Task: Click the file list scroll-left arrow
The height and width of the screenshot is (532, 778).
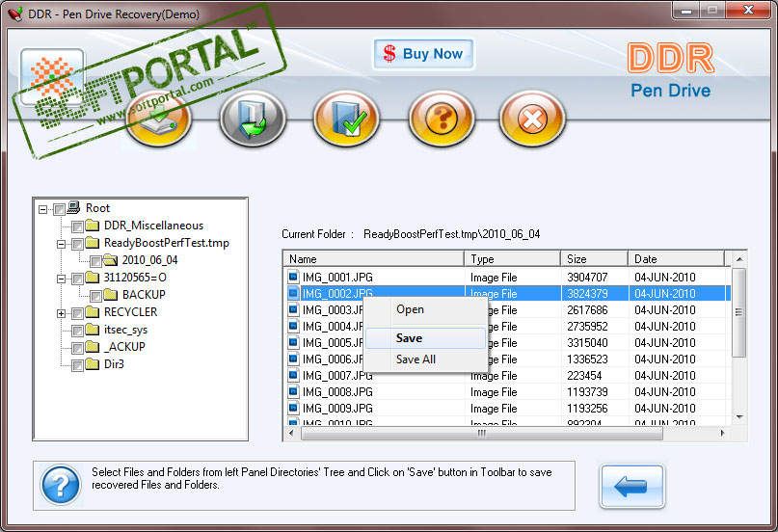Action: click(291, 433)
